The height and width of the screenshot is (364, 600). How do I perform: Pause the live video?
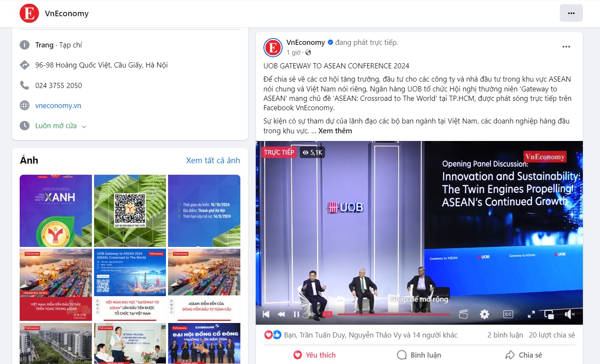coord(296,314)
